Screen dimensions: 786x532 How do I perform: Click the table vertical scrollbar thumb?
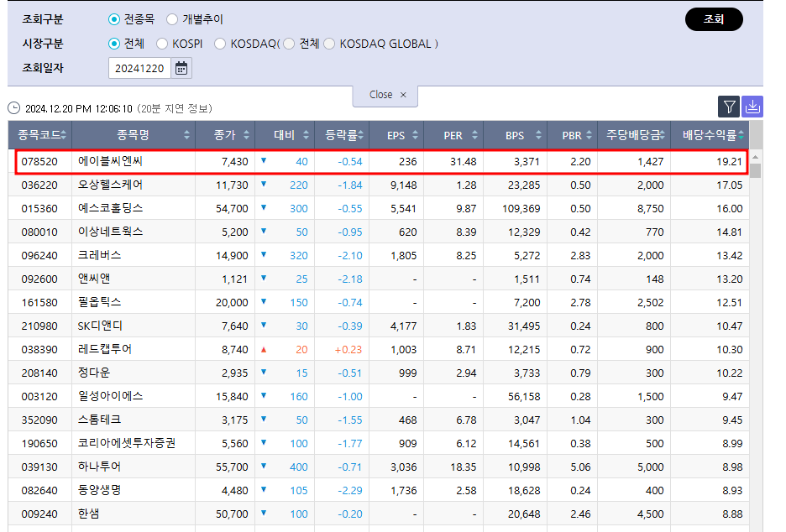coord(755,171)
